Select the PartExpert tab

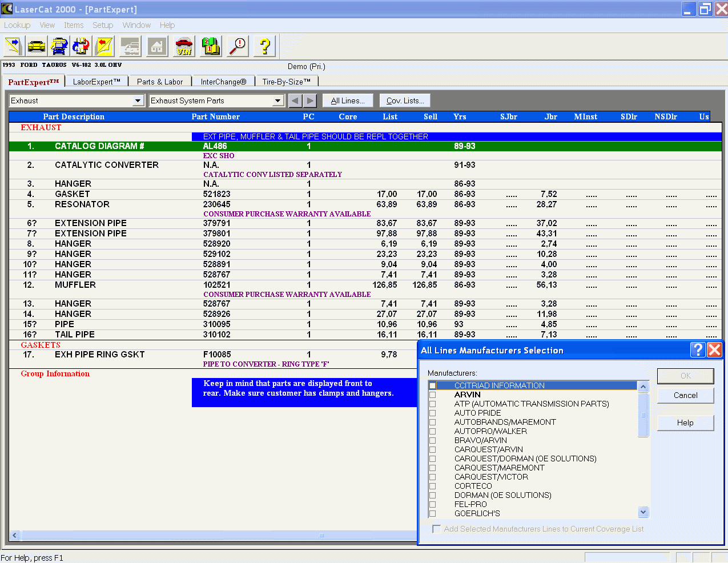(34, 82)
